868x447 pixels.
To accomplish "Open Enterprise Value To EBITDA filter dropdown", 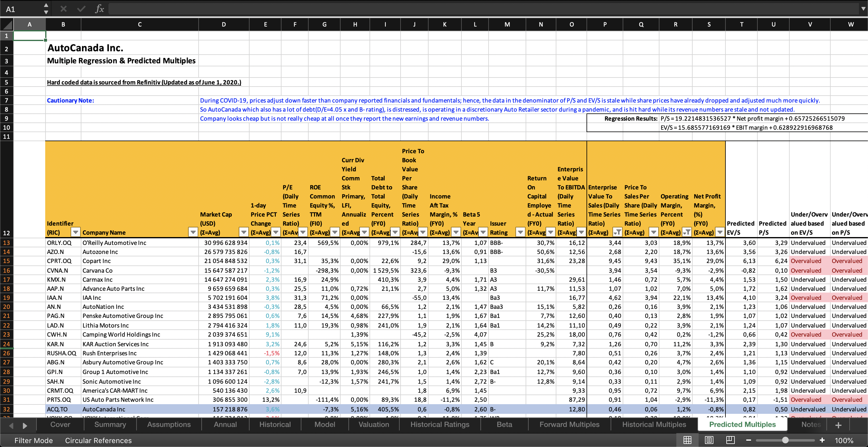I will pos(581,232).
